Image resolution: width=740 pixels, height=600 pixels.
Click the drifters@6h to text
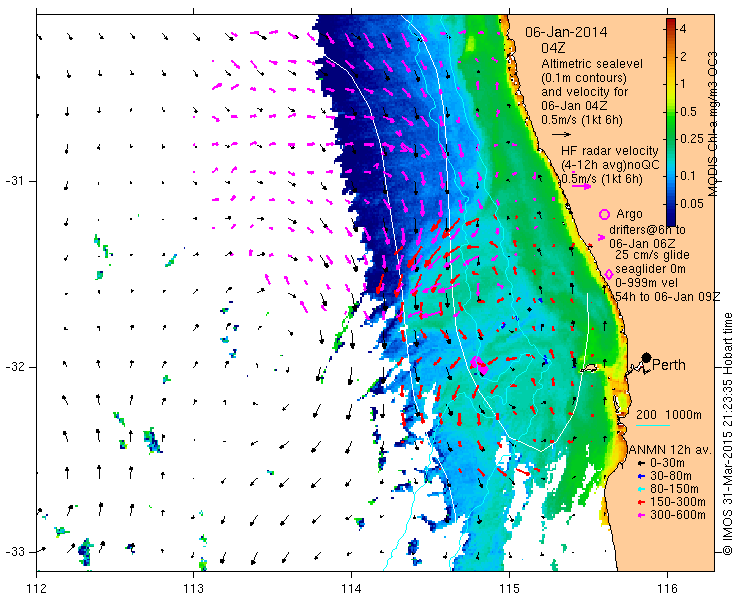pyautogui.click(x=648, y=230)
